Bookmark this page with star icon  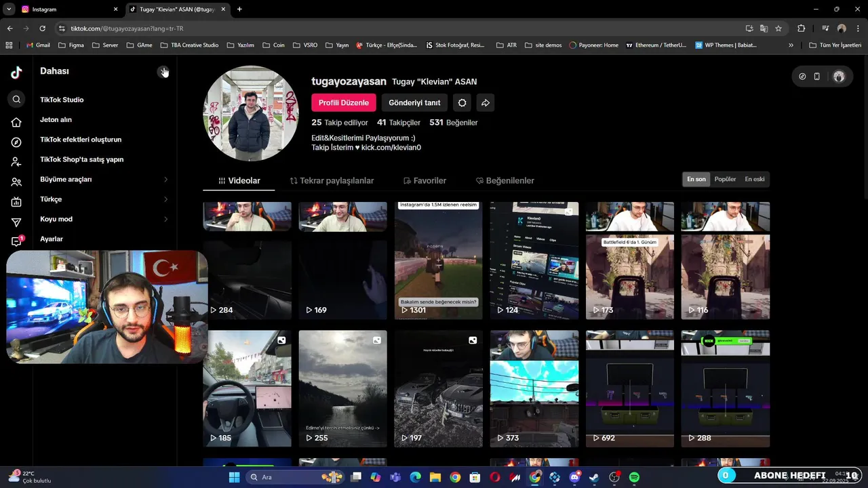(778, 28)
